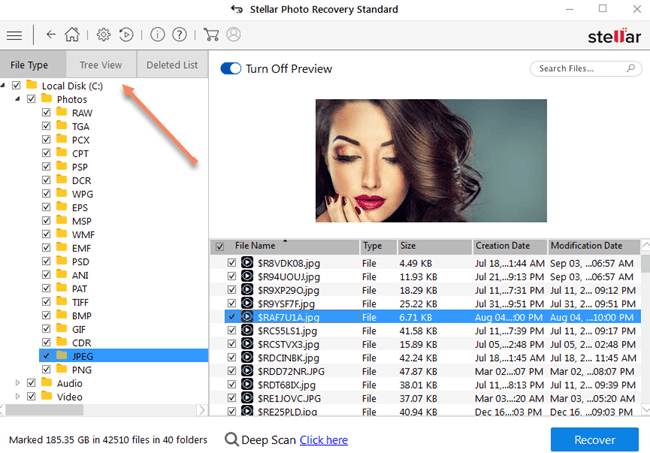The image size is (650, 453).
Task: Go to the Home screen icon
Action: [x=72, y=34]
